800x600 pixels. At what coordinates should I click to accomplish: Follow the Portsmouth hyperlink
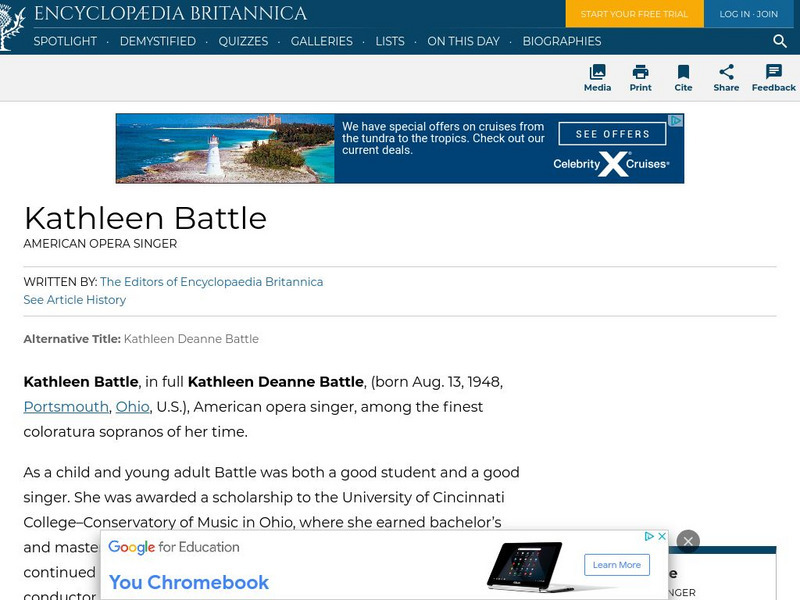click(x=66, y=407)
